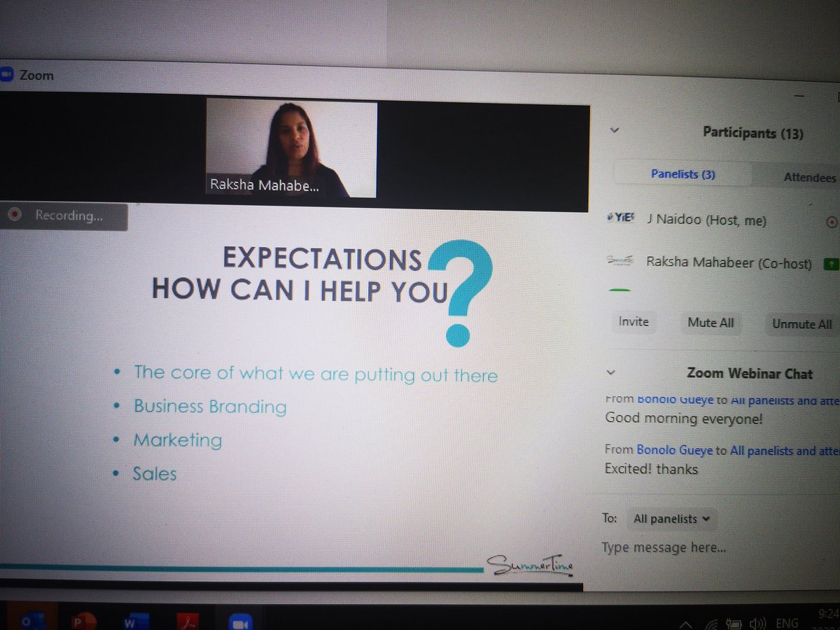The image size is (840, 630).
Task: Click the Business Branding bullet on slide
Action: click(x=210, y=407)
